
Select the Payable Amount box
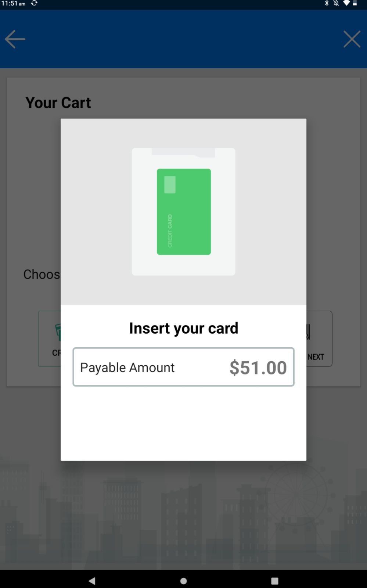[183, 367]
